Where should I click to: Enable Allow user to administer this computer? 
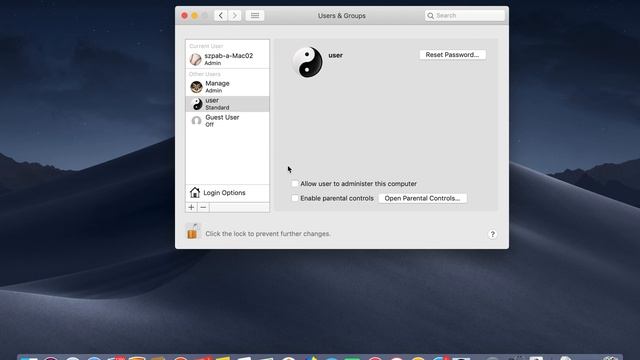pyautogui.click(x=295, y=184)
